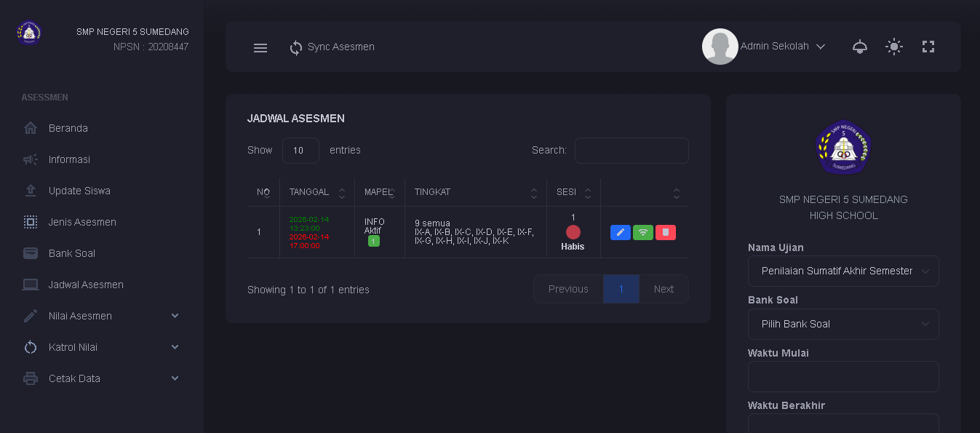Screen dimensions: 980x433
Task: Select the edit (pencil) action on the schedule row
Action: point(620,231)
